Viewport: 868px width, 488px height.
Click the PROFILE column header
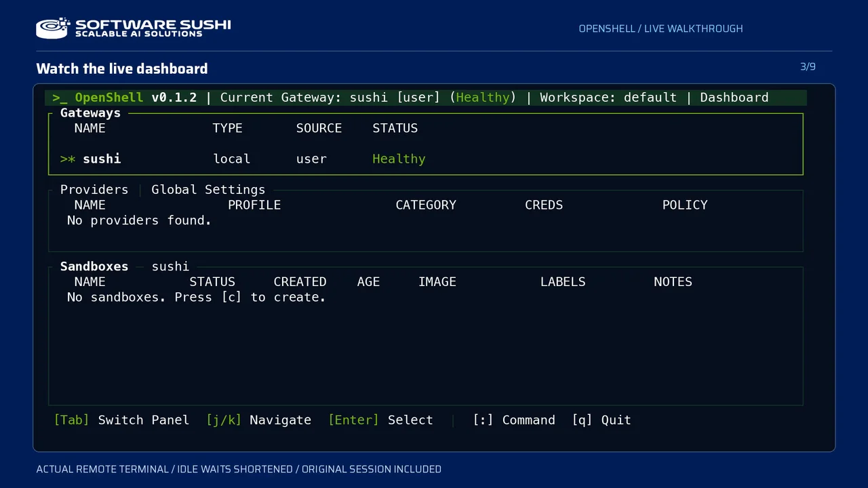[254, 205]
